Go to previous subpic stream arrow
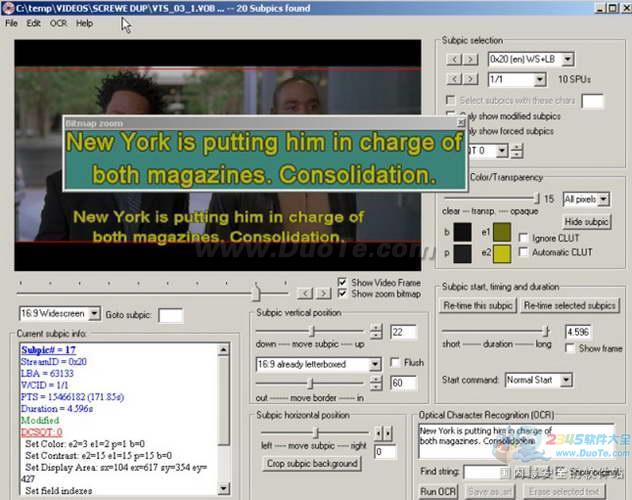The width and height of the screenshot is (632, 500). [455, 60]
